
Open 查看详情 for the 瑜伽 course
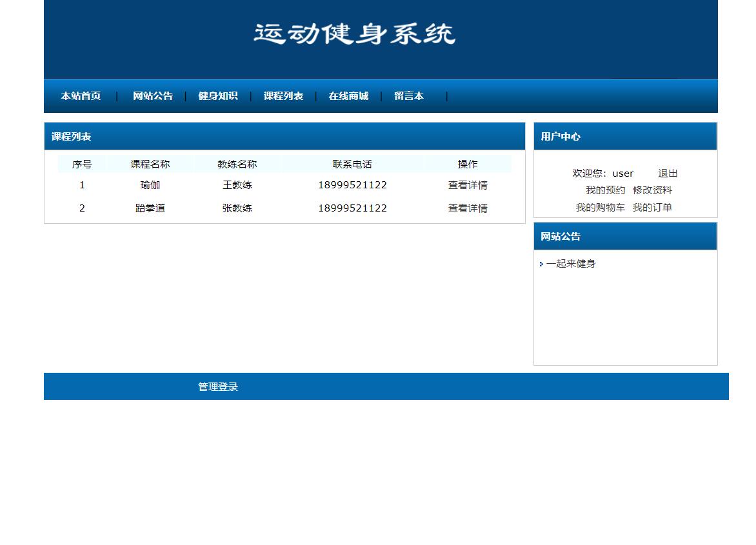(467, 185)
